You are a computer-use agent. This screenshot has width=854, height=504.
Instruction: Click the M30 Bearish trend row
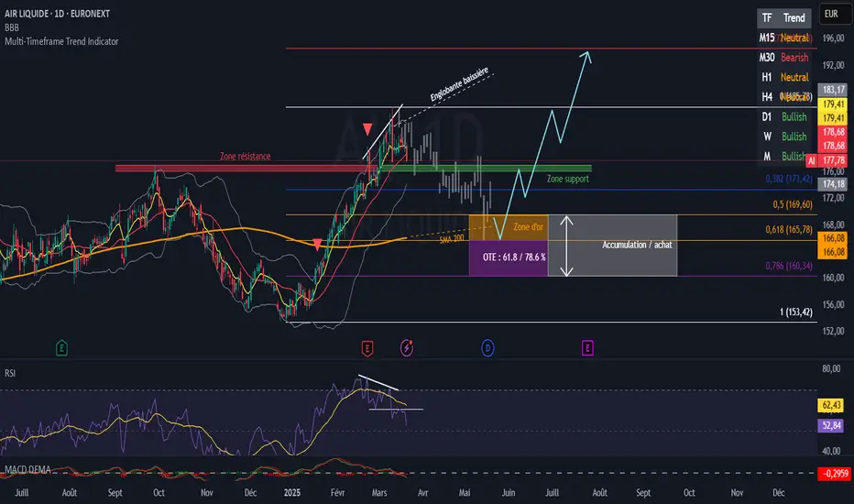tap(783, 57)
